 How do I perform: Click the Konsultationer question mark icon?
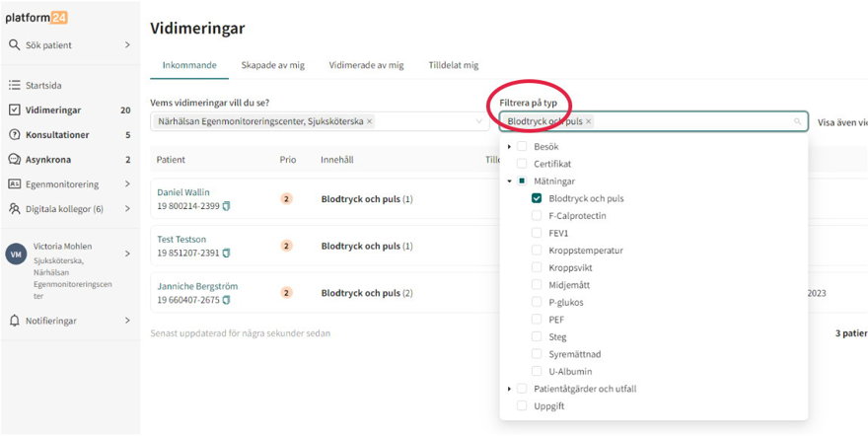14,135
